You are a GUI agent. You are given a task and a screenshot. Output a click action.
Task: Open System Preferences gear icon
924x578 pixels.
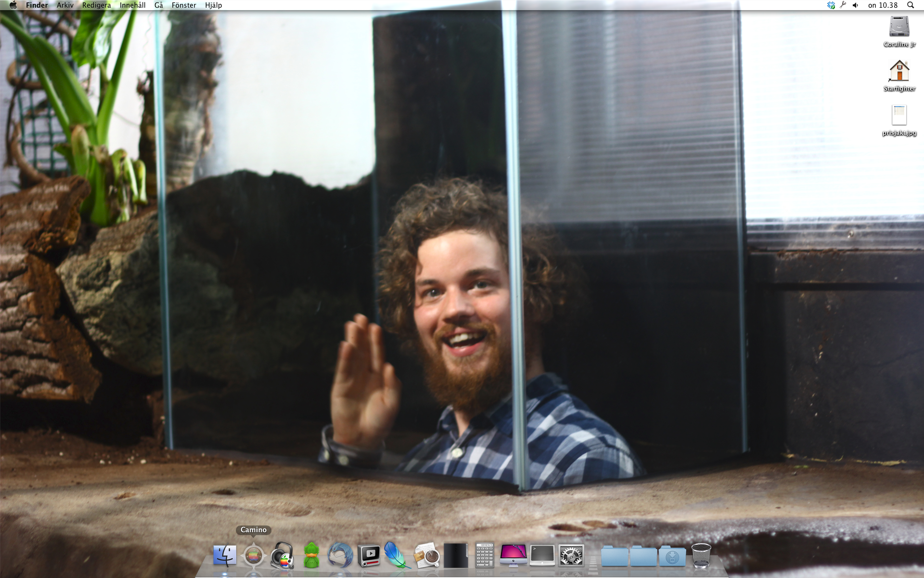(571, 556)
